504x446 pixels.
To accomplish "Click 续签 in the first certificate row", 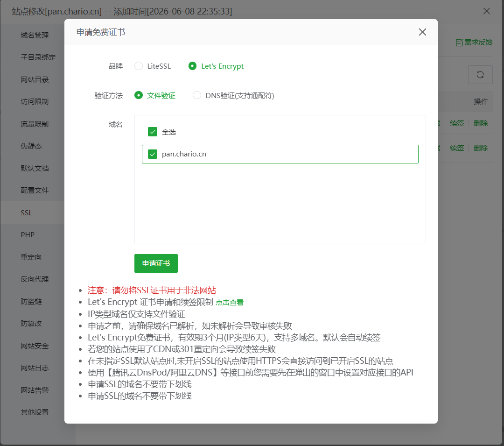I will click(x=457, y=123).
